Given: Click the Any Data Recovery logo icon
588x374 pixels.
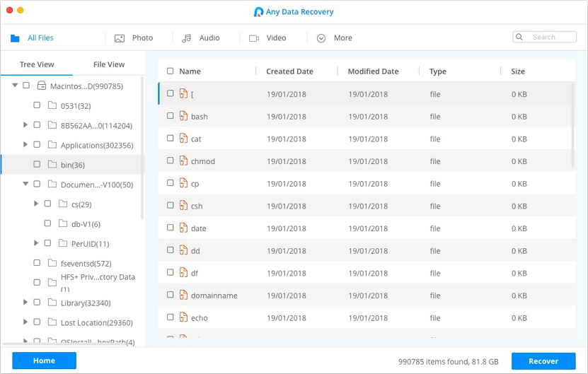Looking at the screenshot, I should click(258, 12).
